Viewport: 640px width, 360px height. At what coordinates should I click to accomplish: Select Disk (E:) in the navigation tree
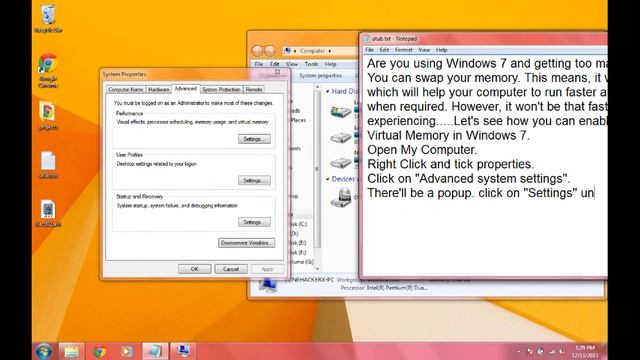click(299, 243)
